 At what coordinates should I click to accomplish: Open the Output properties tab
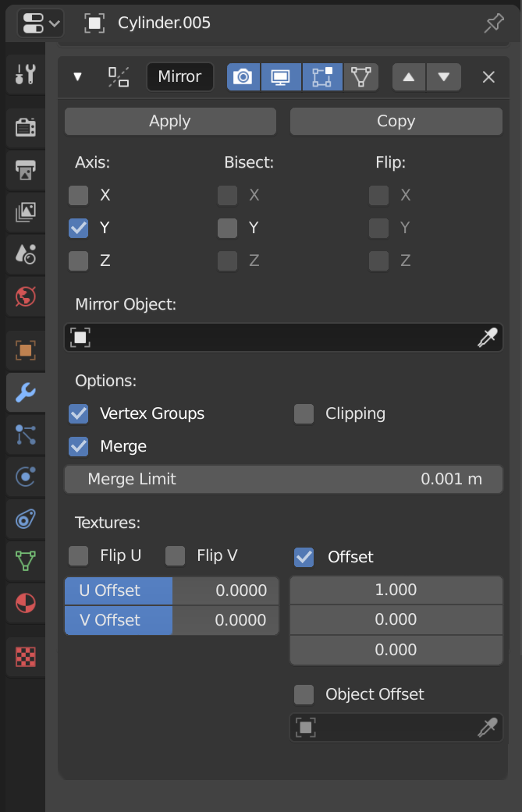pos(26,169)
